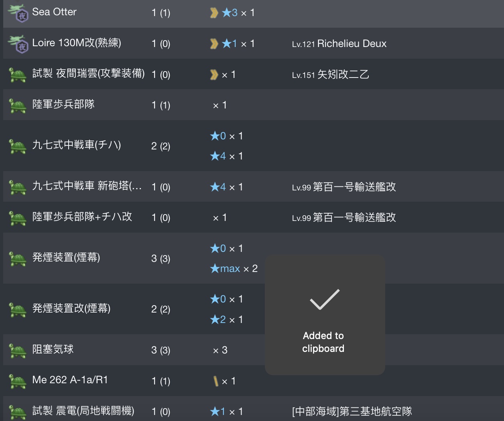Select 九七式中戦車 新砲塔 equipment name
Image resolution: width=504 pixels, height=421 pixels.
[87, 186]
